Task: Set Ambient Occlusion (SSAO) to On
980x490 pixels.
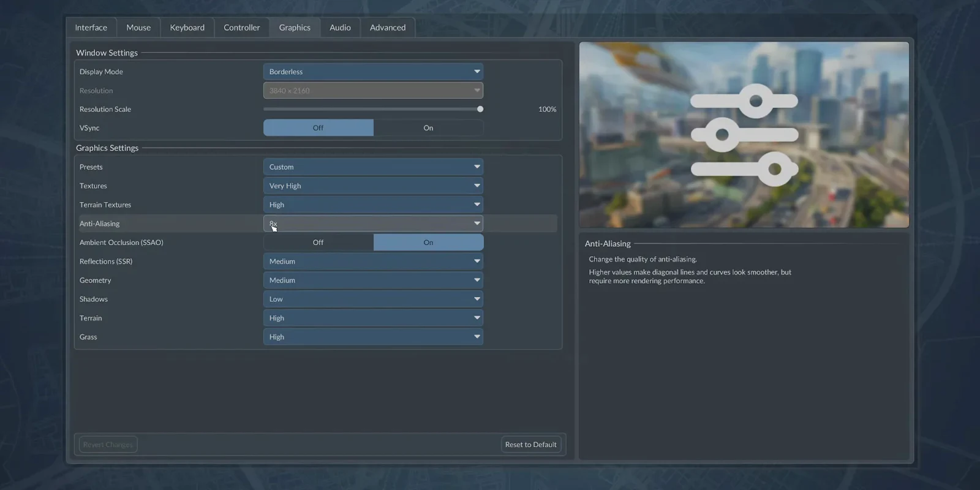Action: [428, 243]
